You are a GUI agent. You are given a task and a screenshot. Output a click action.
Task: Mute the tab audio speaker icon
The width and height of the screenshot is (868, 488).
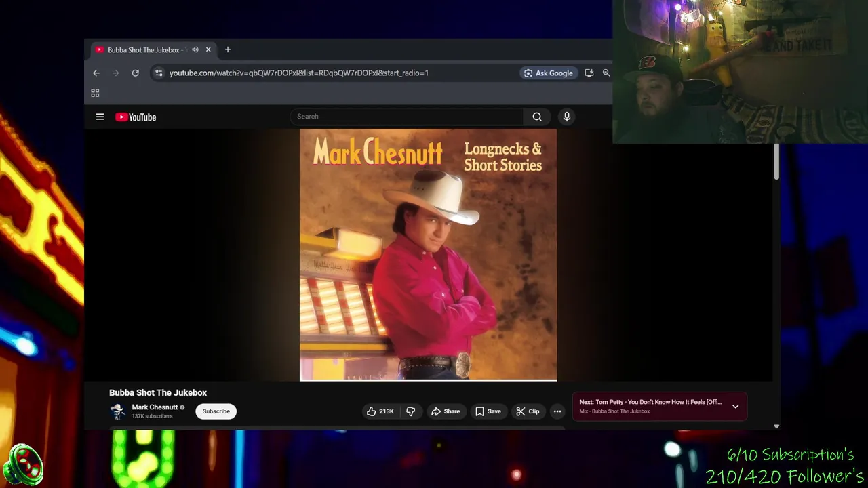(195, 49)
